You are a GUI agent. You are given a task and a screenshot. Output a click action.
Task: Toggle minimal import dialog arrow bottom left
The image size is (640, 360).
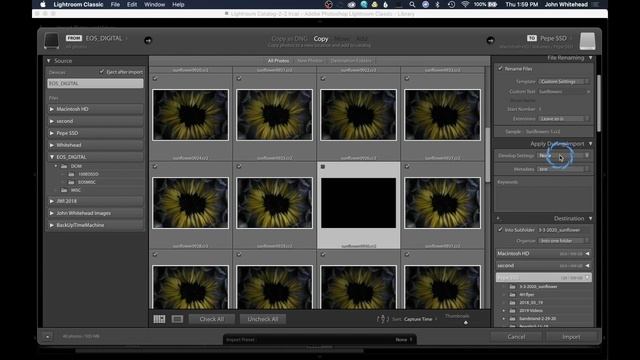click(x=47, y=337)
